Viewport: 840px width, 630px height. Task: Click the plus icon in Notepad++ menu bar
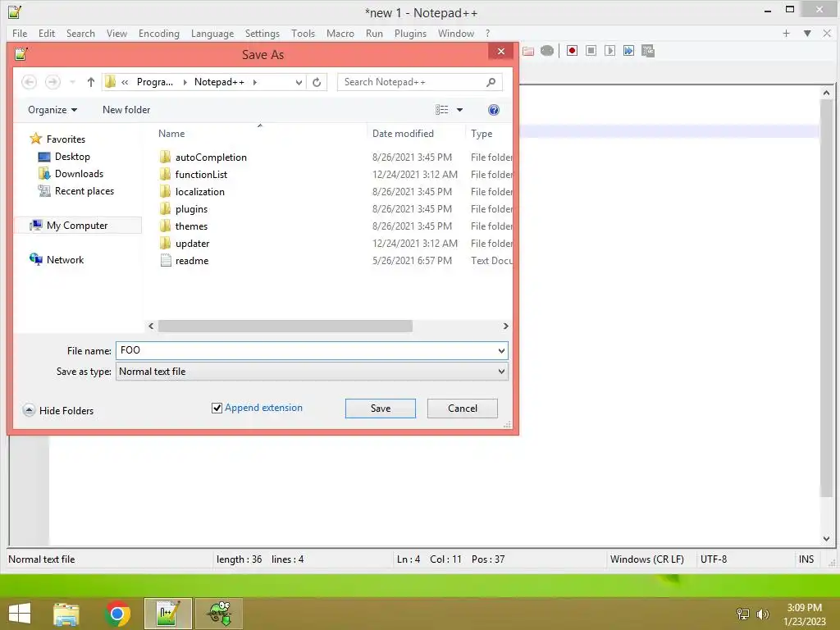[x=786, y=33]
